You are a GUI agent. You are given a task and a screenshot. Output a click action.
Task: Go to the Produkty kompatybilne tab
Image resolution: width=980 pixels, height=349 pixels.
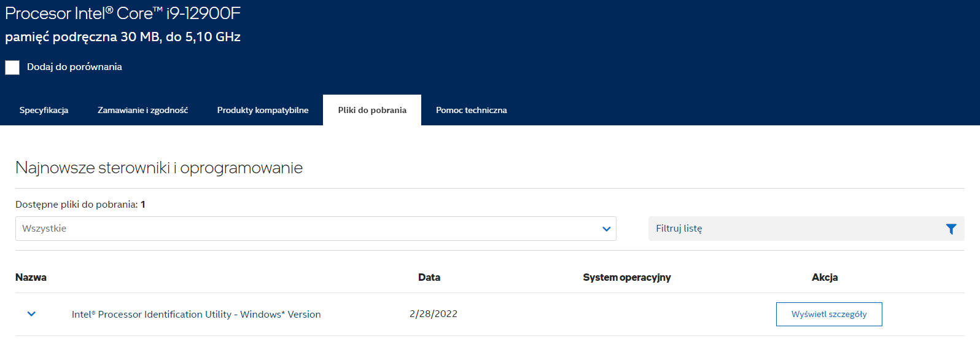tap(263, 110)
